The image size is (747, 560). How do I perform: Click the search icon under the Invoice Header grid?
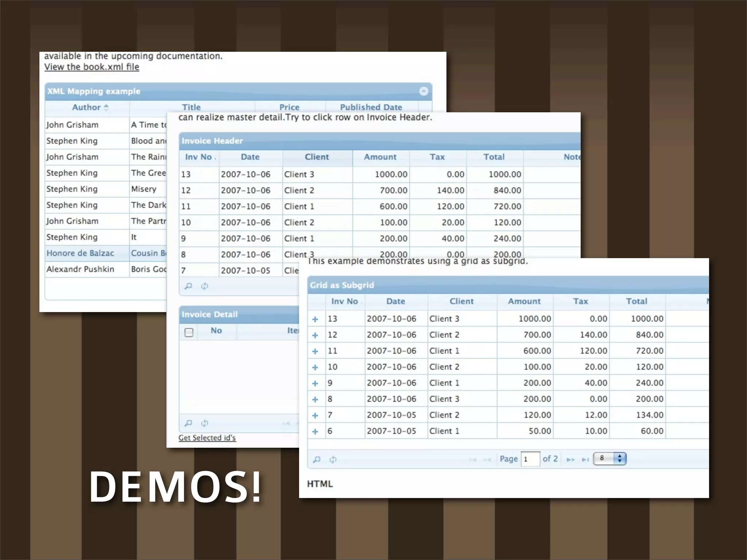pos(188,286)
